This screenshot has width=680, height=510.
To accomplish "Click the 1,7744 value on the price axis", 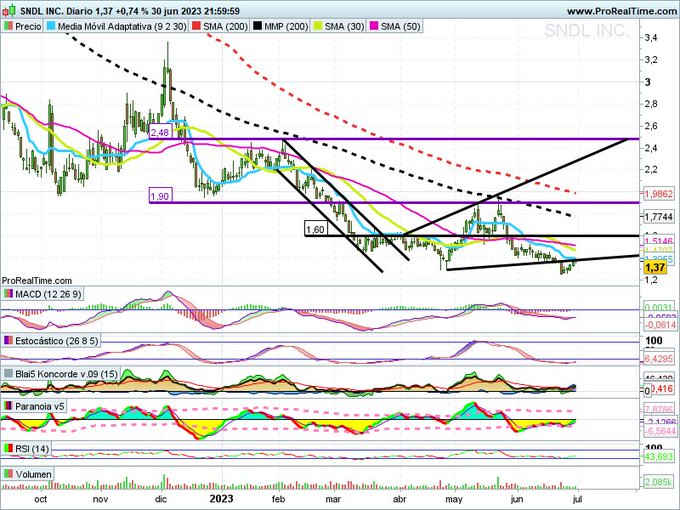I will tap(659, 217).
